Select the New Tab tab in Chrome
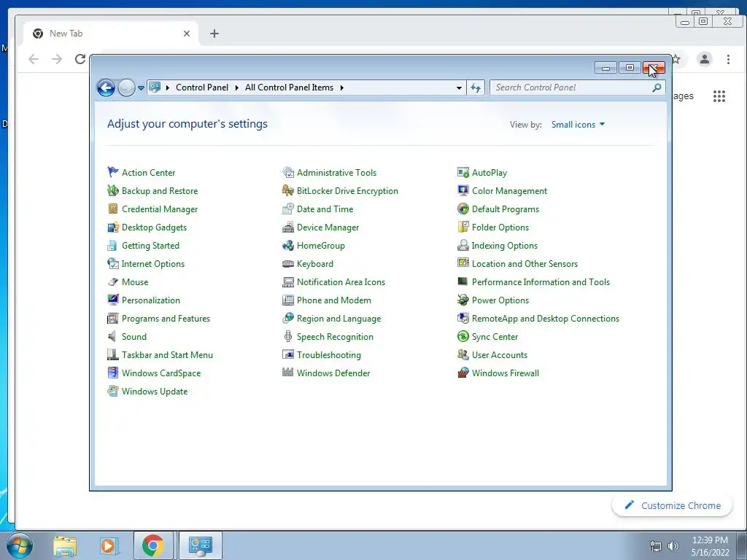Image resolution: width=747 pixels, height=560 pixels. [111, 34]
